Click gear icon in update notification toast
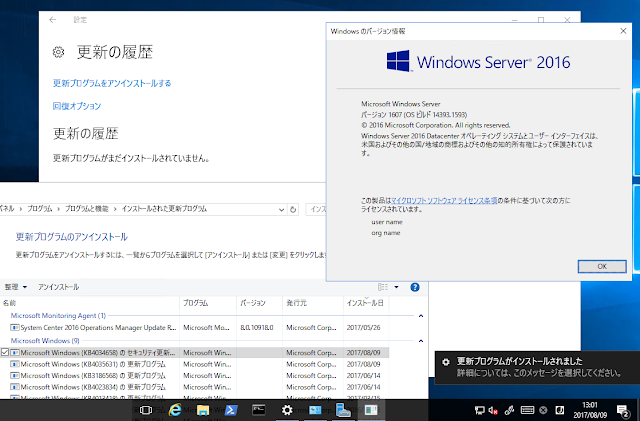Viewport: 640px width, 421px height. coord(446,362)
